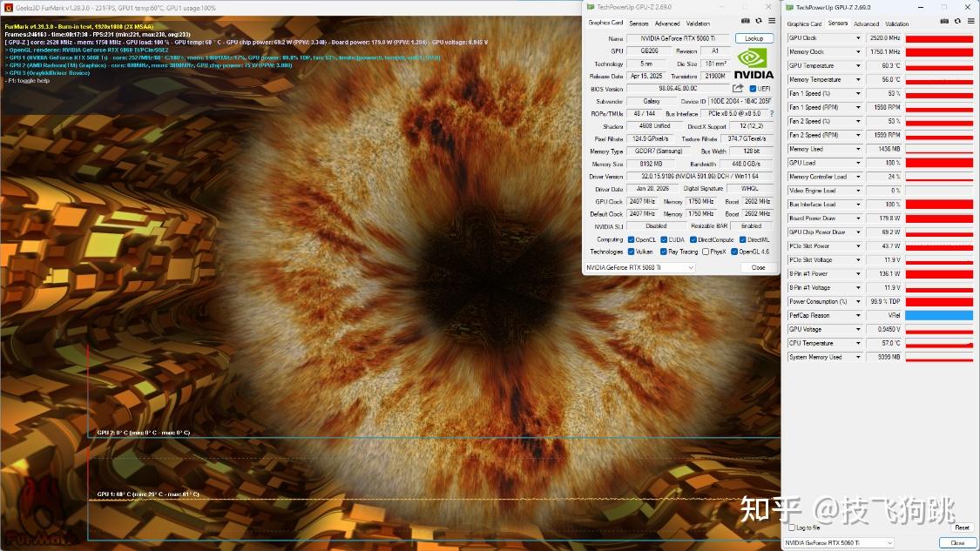Click BIOS Version field 98.06.4E.80.0C
Image resolution: width=980 pixels, height=551 pixels.
pos(678,89)
